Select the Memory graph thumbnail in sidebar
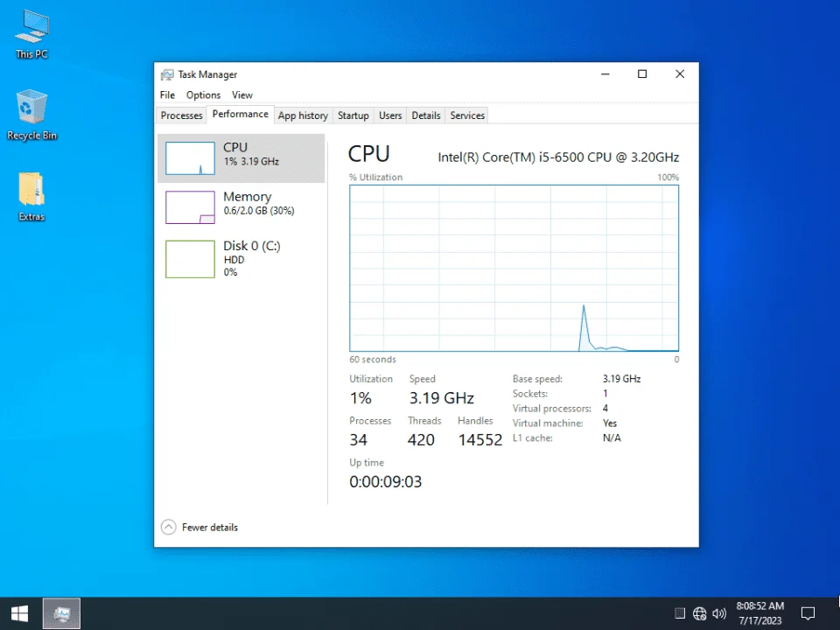 point(190,207)
